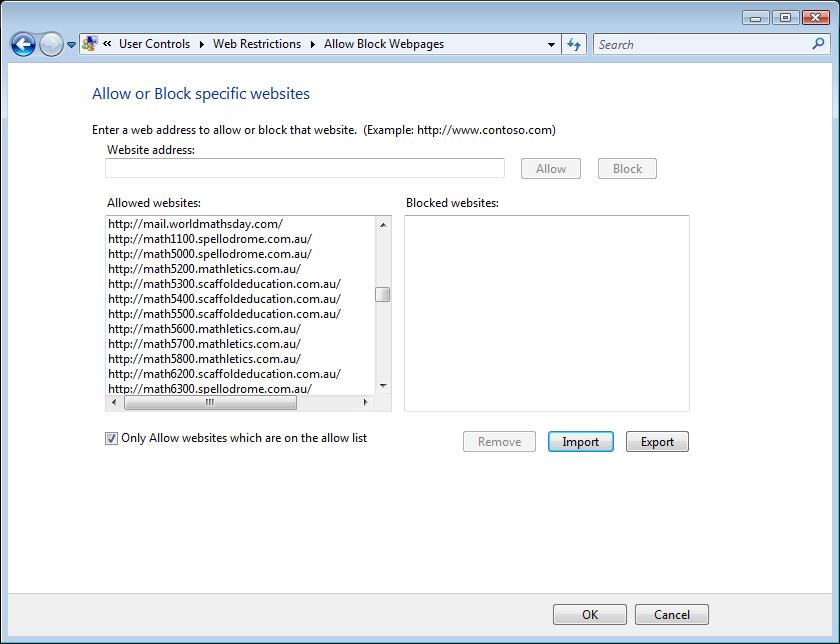Open the Web Restrictions breadcrumb
Screen dimensions: 840x644
[x=257, y=44]
